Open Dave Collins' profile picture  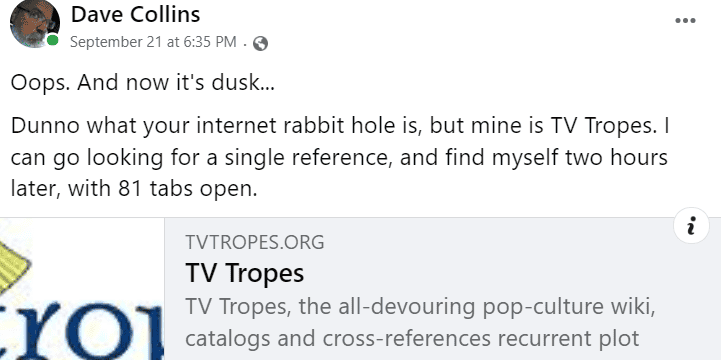34,22
